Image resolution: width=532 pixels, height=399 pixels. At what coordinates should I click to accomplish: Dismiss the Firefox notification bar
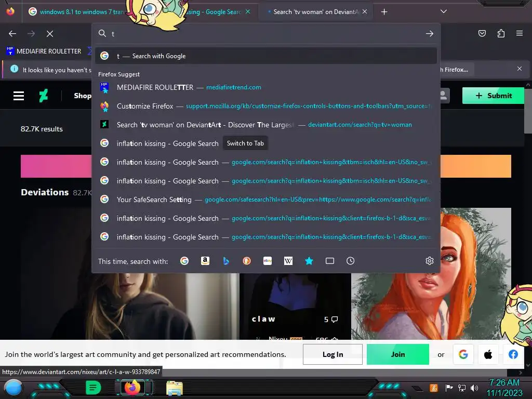pos(520,69)
